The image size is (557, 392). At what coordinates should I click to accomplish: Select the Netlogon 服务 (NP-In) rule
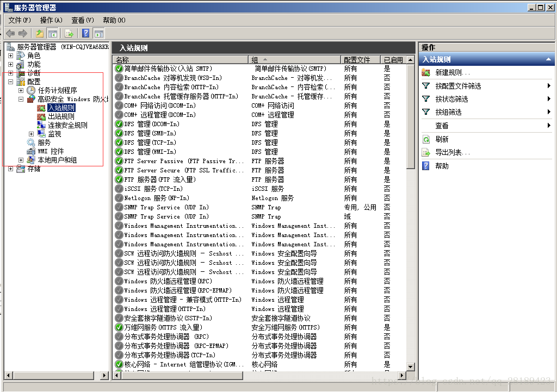pyautogui.click(x=157, y=198)
